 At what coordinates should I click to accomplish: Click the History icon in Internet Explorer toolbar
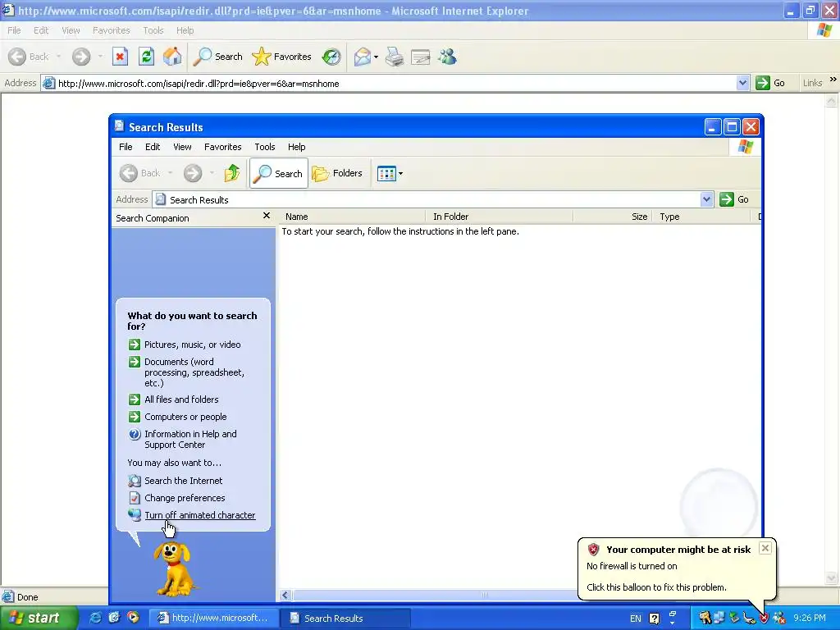(x=331, y=57)
